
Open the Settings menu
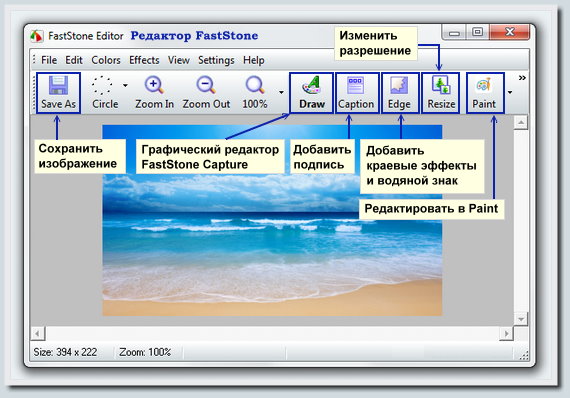pos(216,60)
